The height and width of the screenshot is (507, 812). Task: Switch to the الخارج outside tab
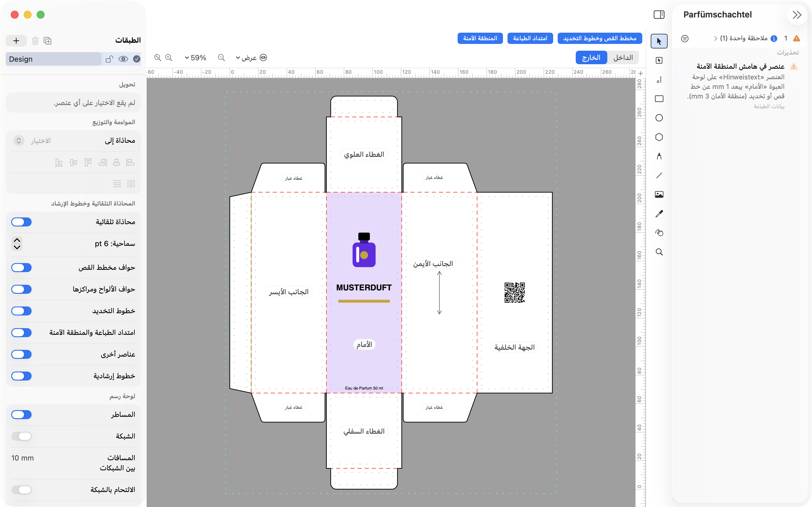click(591, 58)
